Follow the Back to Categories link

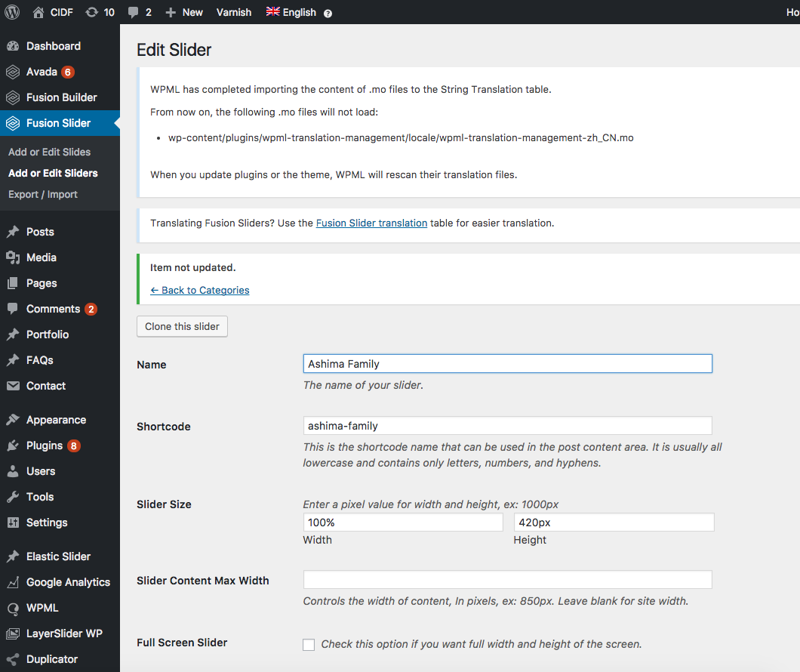[x=200, y=291]
